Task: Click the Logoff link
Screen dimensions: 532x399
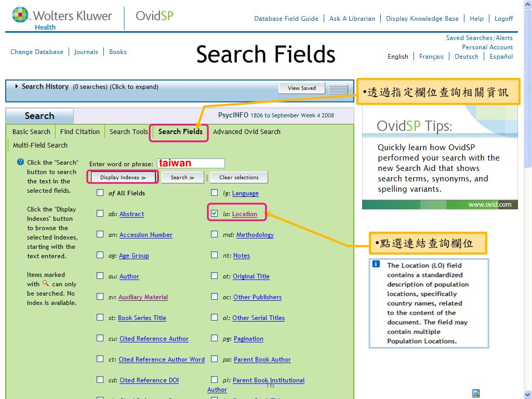Action: [503, 19]
